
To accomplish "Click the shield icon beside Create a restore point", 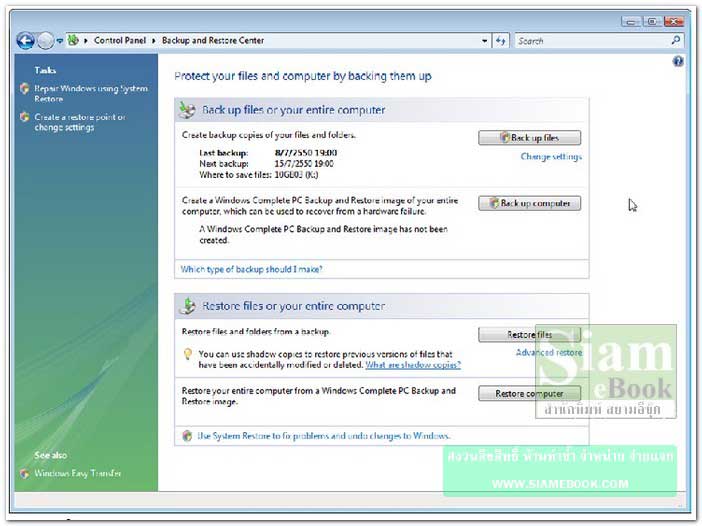I will (x=25, y=117).
